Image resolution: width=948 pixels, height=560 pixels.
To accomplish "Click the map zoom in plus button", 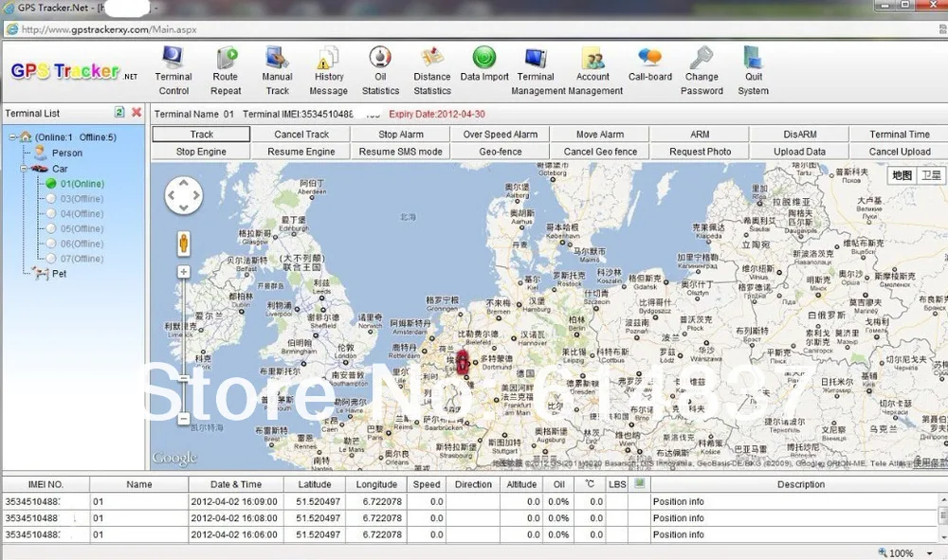I will tap(183, 272).
